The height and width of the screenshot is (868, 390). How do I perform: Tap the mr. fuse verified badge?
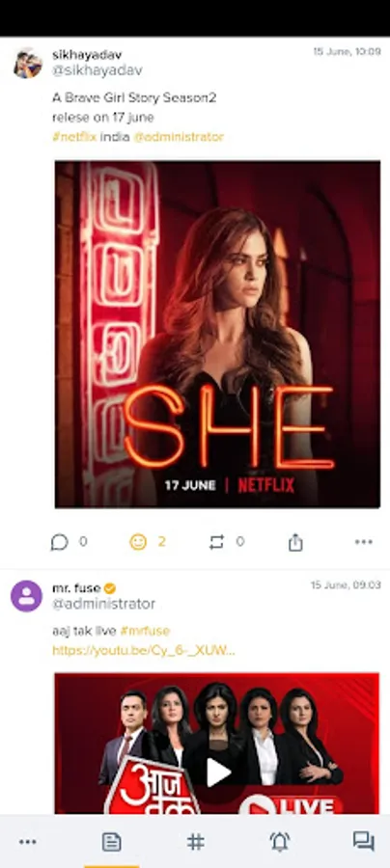click(x=110, y=588)
